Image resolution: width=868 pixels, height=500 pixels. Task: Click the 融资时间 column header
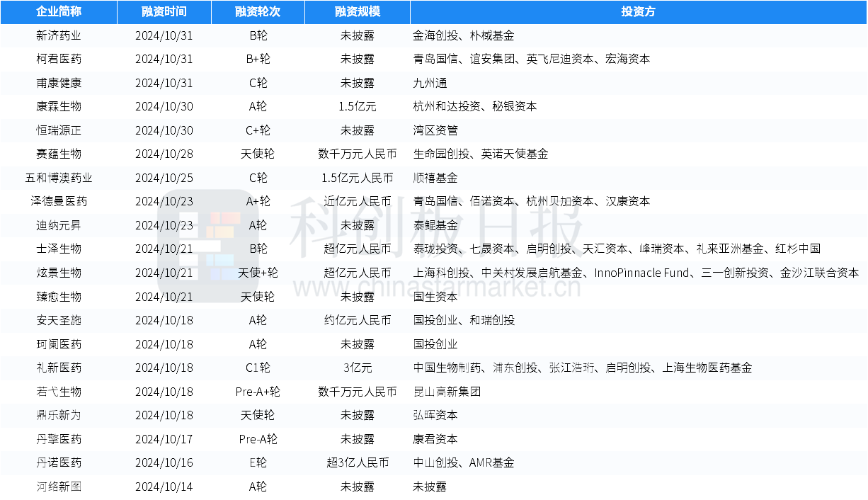coord(164,12)
